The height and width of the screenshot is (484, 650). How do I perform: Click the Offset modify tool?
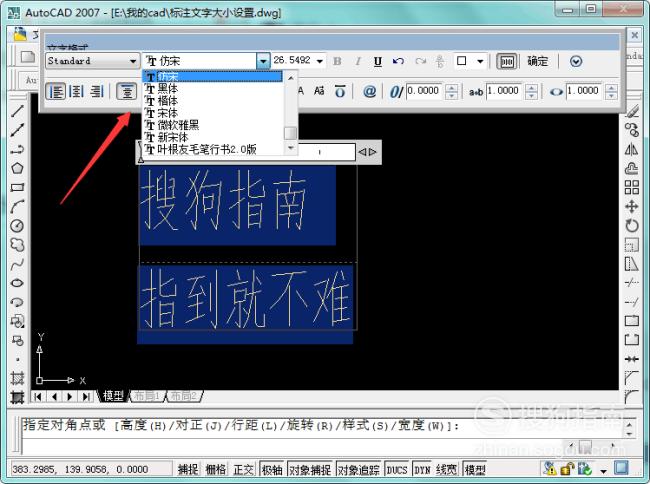click(x=632, y=168)
